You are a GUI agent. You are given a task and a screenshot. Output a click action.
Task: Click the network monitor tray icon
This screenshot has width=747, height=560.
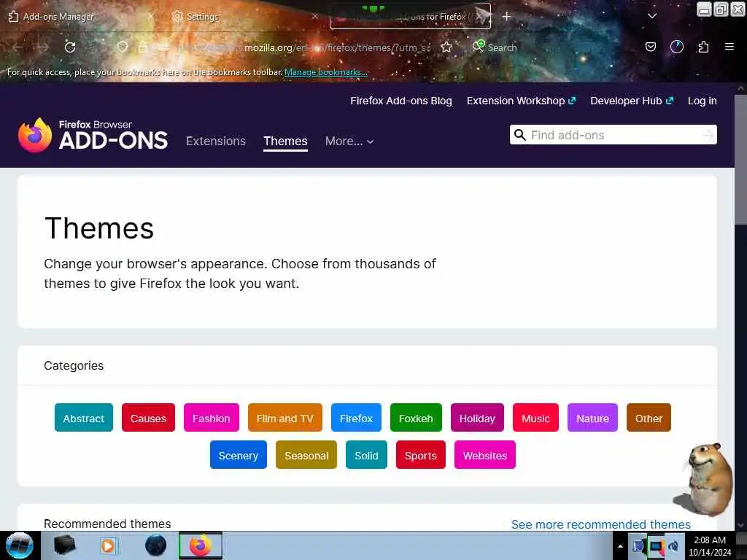point(657,546)
